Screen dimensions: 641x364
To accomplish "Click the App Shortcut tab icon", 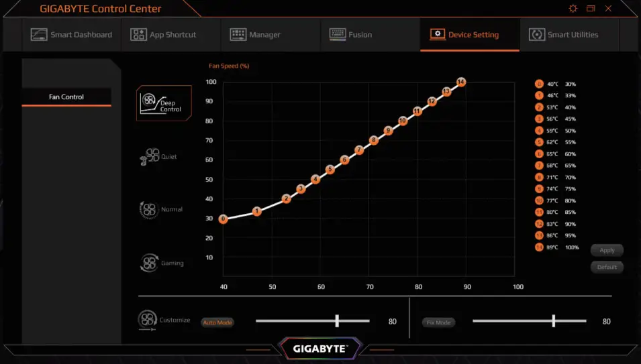I will click(138, 35).
